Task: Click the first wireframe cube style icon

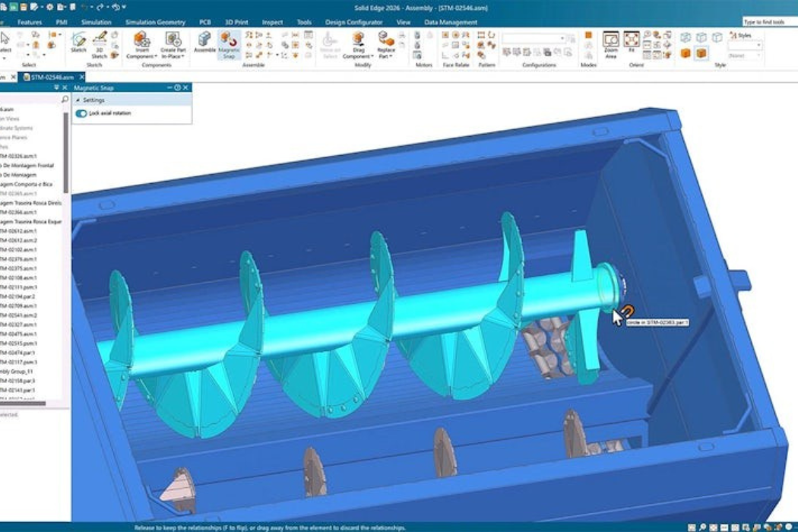Action: [686, 37]
